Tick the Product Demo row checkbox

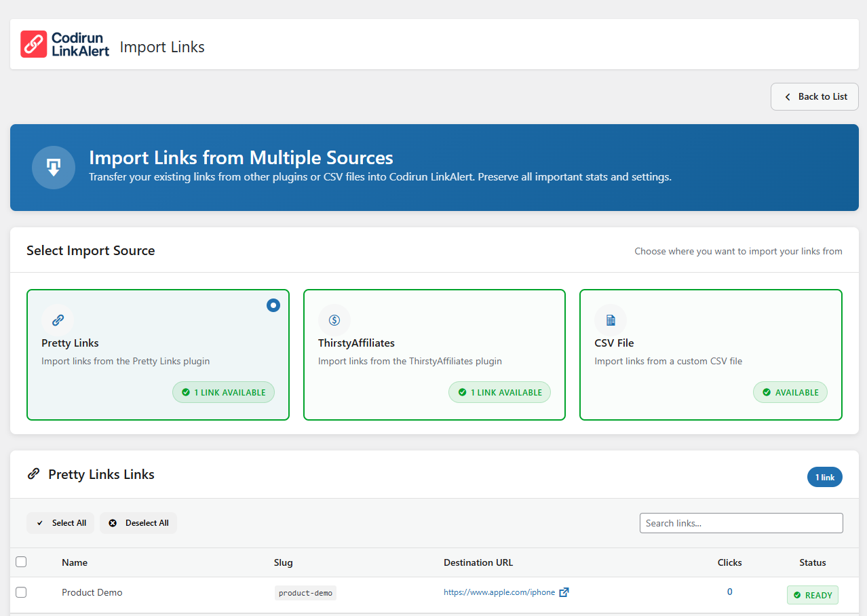click(21, 592)
